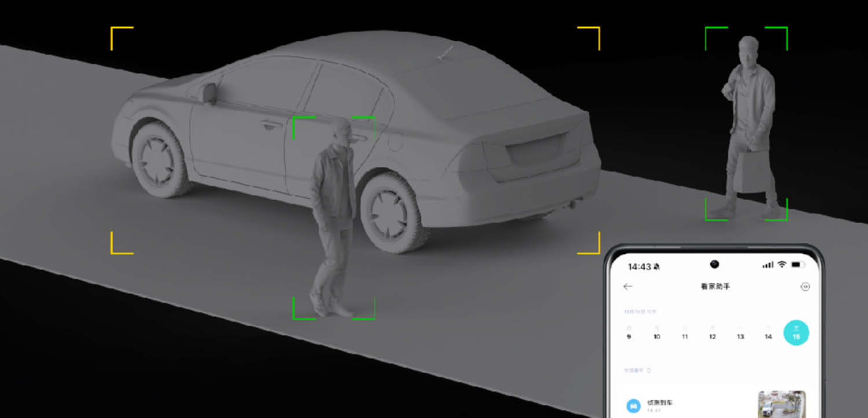Image resolution: width=868 pixels, height=418 pixels.
Task: Click the front camera dot on the phone
Action: [x=715, y=264]
